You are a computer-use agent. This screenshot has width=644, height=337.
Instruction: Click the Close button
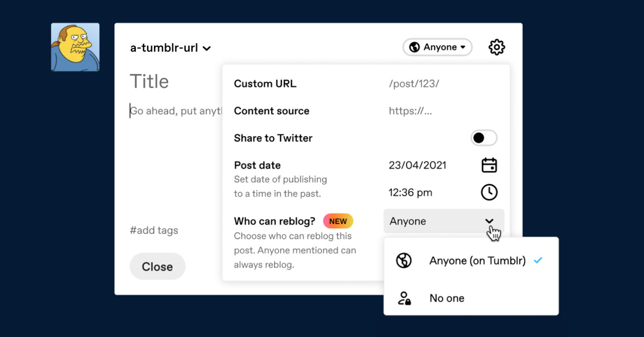(x=157, y=267)
